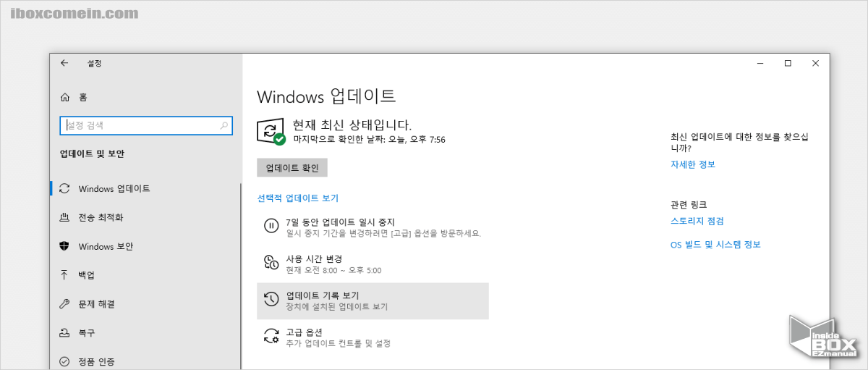Open the 문제 해결 wrench icon
The height and width of the screenshot is (370, 868).
coord(65,304)
